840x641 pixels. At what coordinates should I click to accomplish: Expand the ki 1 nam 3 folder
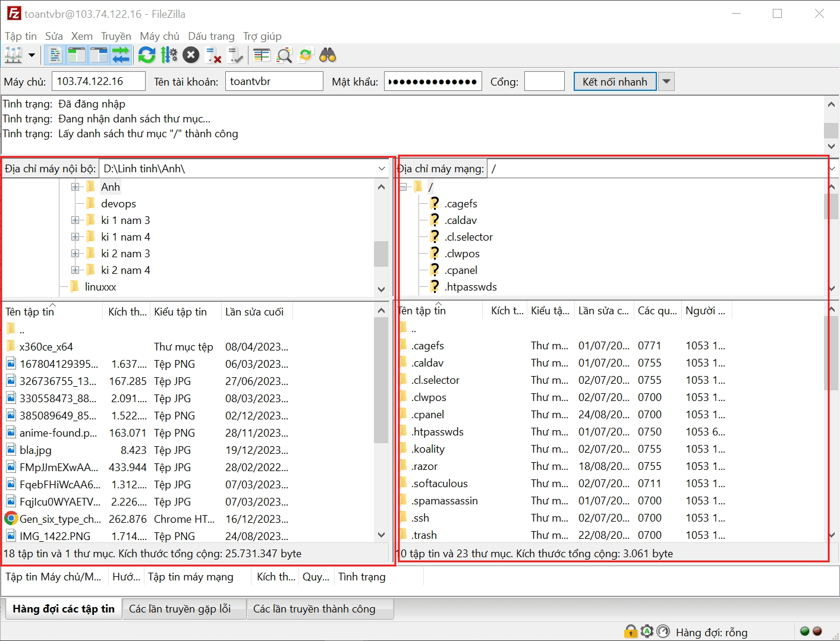coord(74,220)
